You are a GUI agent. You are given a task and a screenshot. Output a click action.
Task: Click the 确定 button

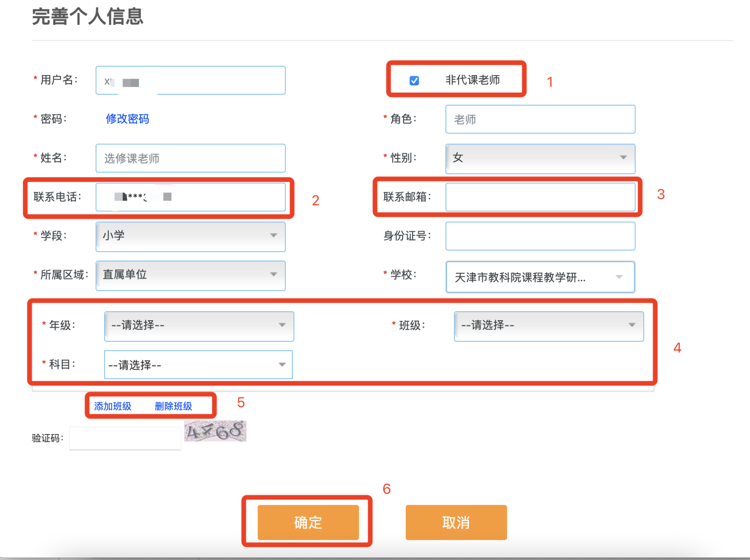point(308,522)
